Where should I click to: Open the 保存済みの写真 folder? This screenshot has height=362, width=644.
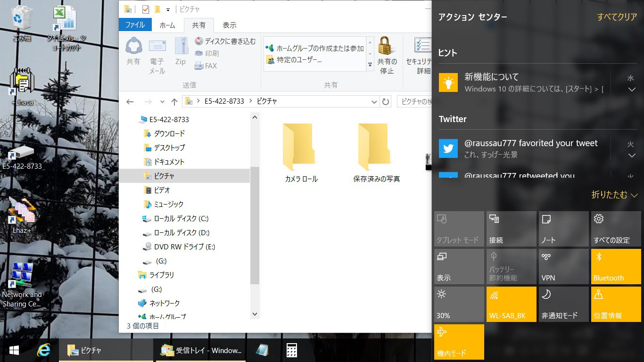click(377, 153)
